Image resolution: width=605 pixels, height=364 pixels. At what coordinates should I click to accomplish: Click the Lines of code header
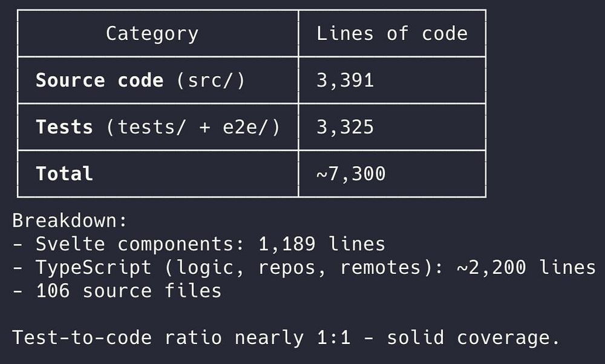tap(391, 34)
